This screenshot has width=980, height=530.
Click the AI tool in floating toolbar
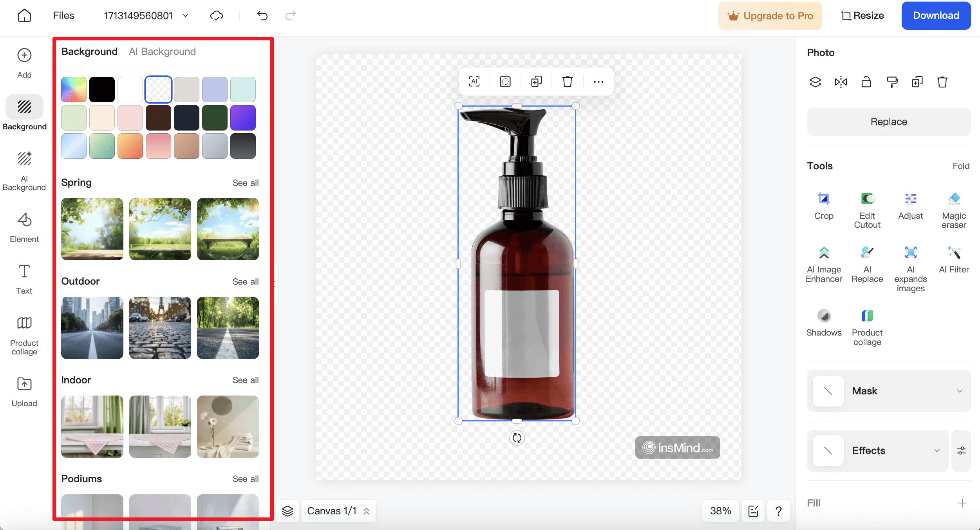474,82
